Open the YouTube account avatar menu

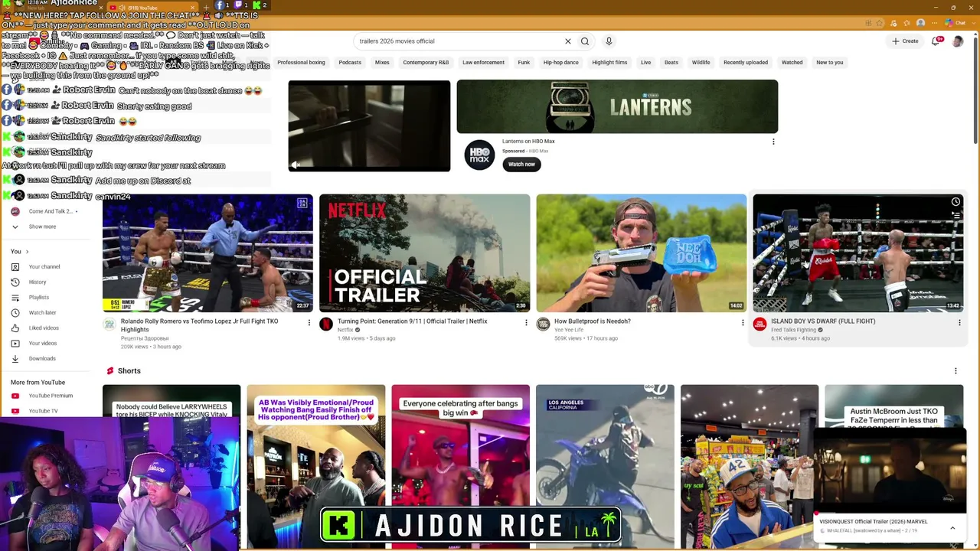point(957,41)
